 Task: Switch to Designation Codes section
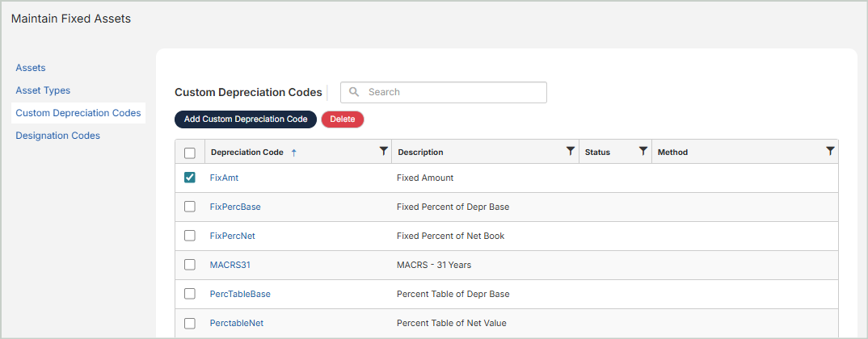(x=57, y=136)
